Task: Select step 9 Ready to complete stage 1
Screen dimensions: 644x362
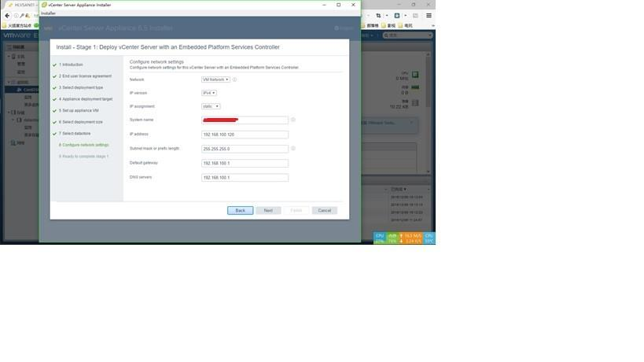Action: click(x=84, y=157)
